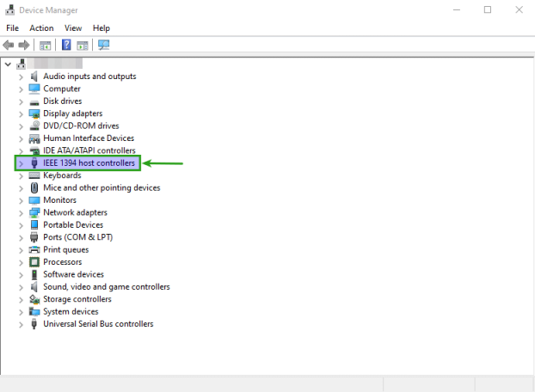Open the Help menu
This screenshot has width=535, height=392.
click(101, 28)
